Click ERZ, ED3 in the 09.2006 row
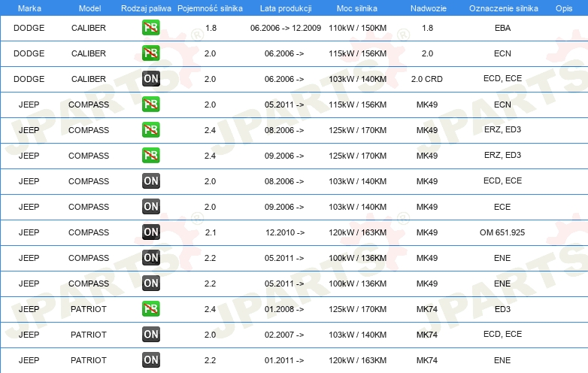The width and height of the screenshot is (588, 373). [x=502, y=155]
